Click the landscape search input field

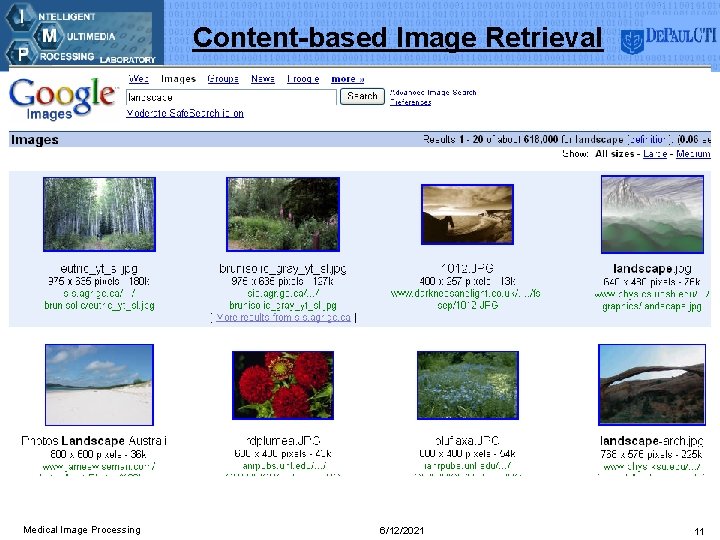231,97
